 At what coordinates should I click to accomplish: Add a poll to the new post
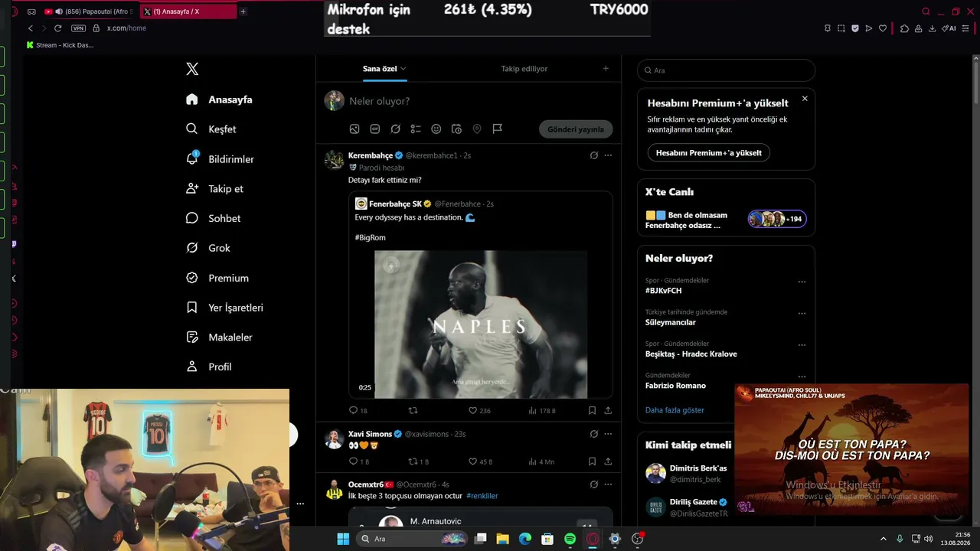click(416, 129)
